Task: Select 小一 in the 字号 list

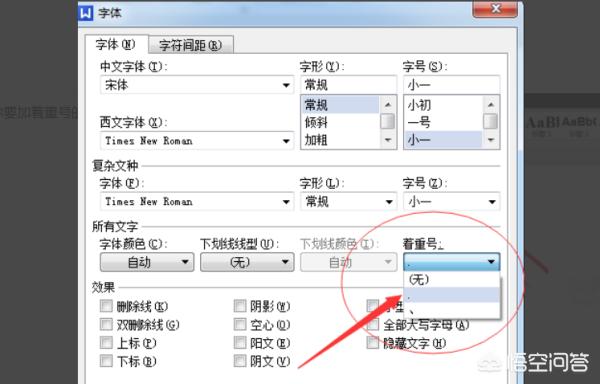Action: click(x=443, y=140)
